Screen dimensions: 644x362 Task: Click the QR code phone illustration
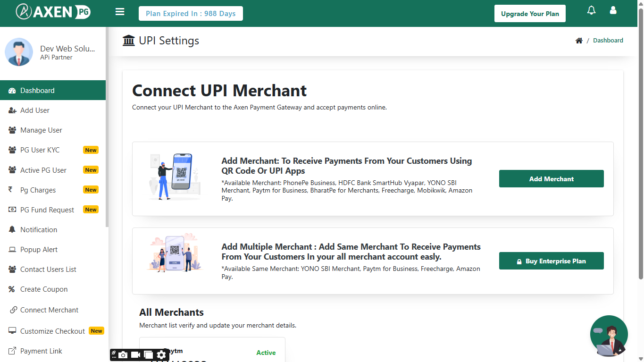[174, 177]
